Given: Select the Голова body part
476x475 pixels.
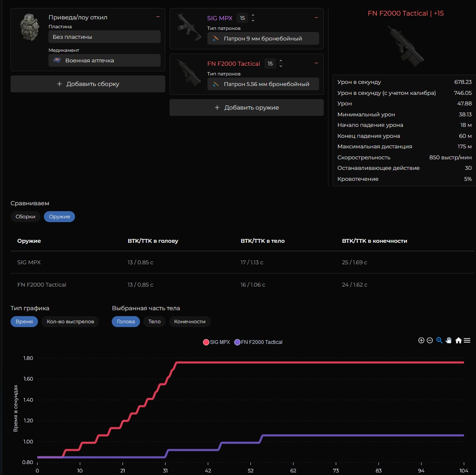Looking at the screenshot, I should tap(126, 322).
